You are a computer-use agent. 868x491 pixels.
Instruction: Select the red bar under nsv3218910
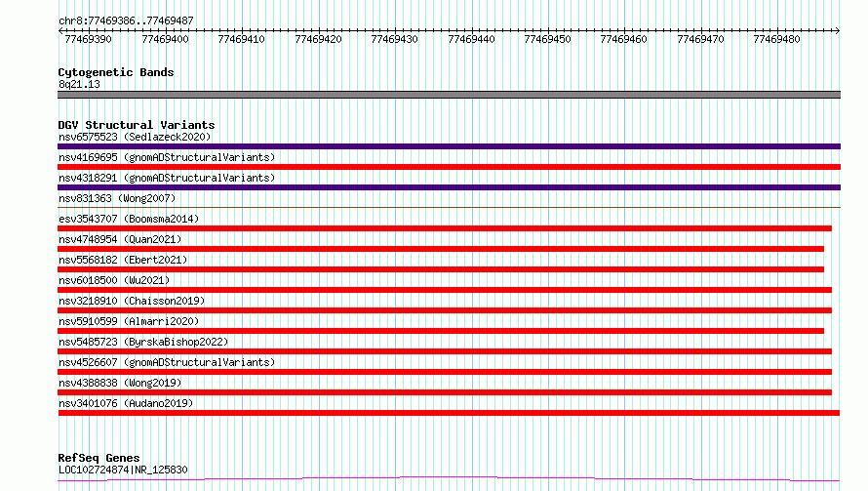pos(445,310)
